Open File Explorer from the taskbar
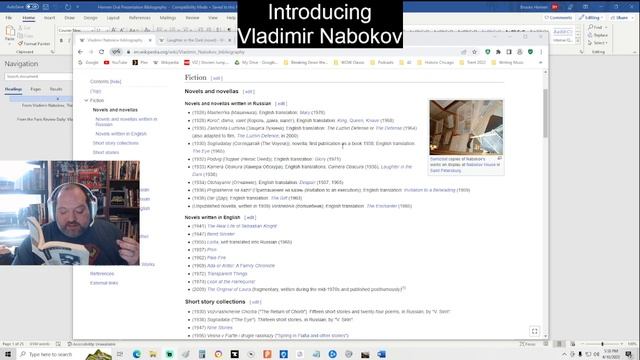 click(x=153, y=354)
